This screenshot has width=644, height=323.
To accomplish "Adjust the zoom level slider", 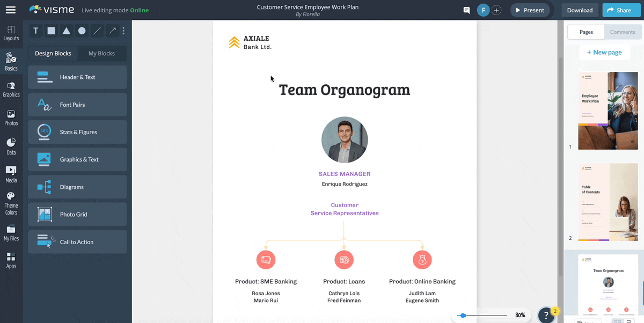I will point(463,315).
